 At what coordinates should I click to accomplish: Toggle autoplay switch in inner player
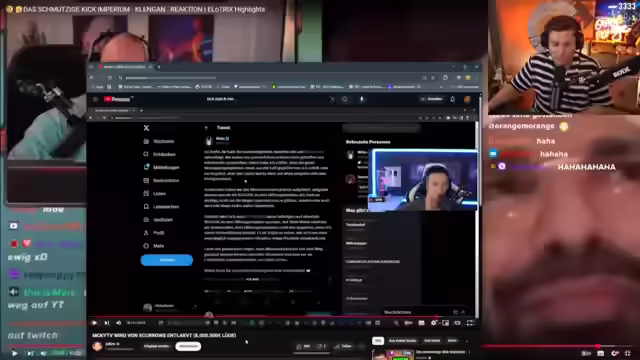pyautogui.click(x=409, y=323)
